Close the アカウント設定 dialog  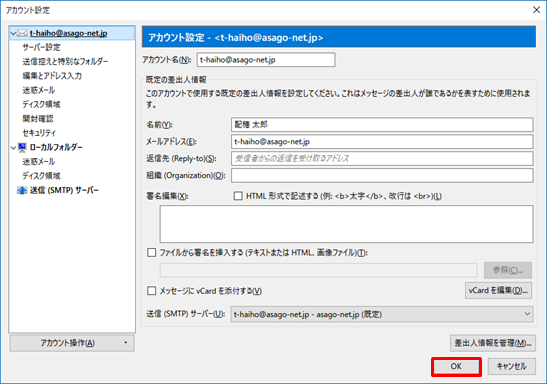[537, 10]
